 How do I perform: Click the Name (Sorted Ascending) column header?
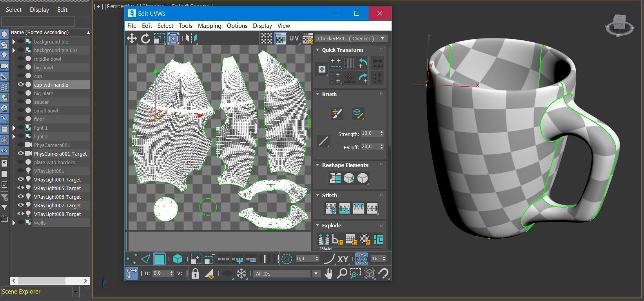(50, 33)
